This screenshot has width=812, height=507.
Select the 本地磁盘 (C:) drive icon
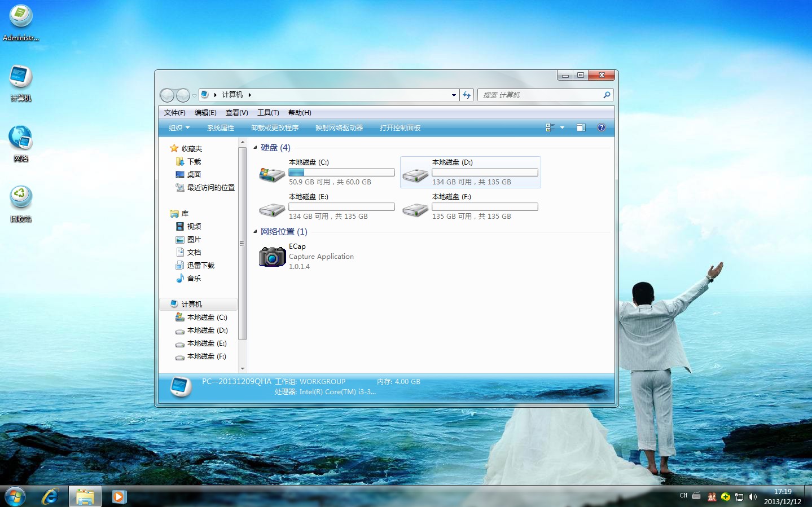point(271,174)
